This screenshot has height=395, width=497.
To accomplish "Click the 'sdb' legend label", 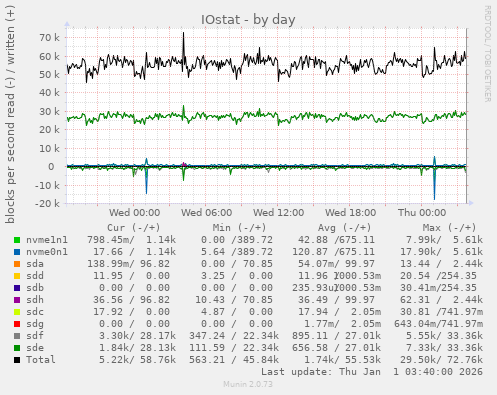I will pos(35,288).
